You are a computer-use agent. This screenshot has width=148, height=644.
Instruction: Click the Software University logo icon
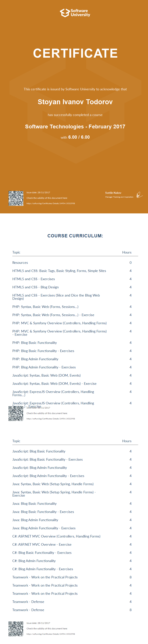pos(65,13)
